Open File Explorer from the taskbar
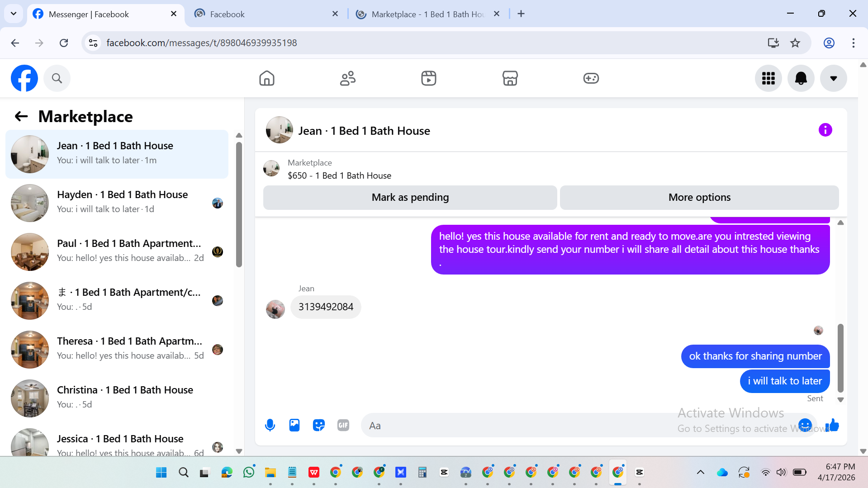 coord(270,473)
